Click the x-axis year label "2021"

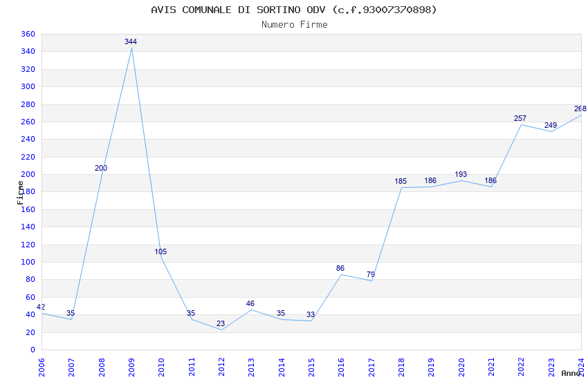point(491,368)
